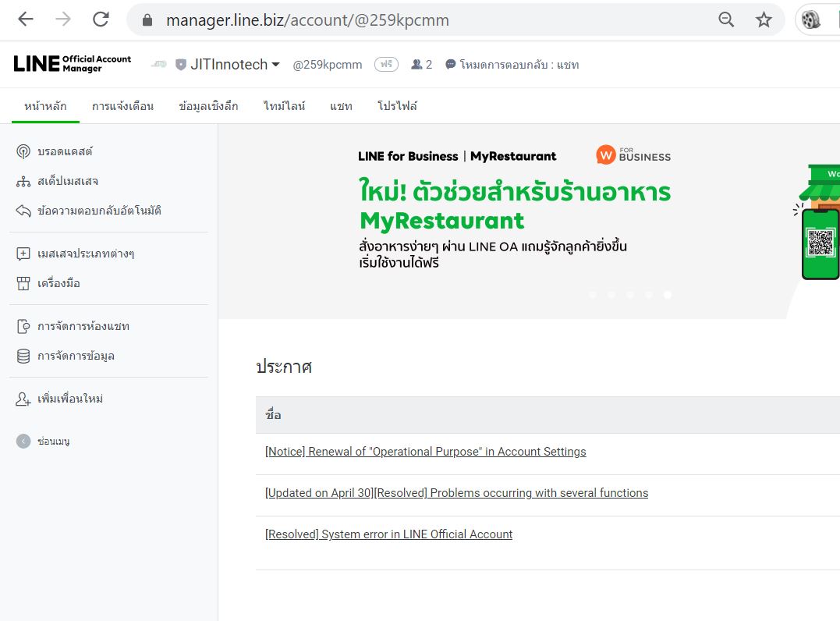Open the tools (เครื่องมือ) shop icon
Screen dimensions: 840x621
point(23,283)
